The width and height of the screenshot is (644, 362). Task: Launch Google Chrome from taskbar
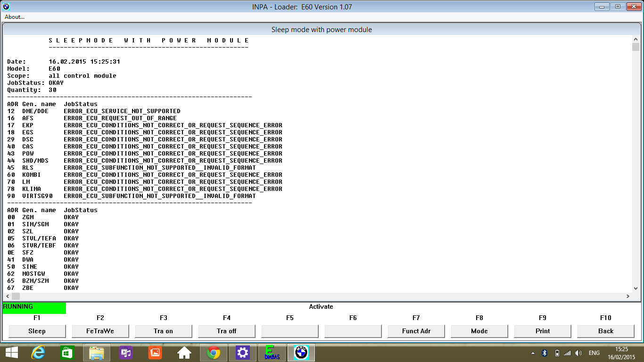[x=214, y=353]
